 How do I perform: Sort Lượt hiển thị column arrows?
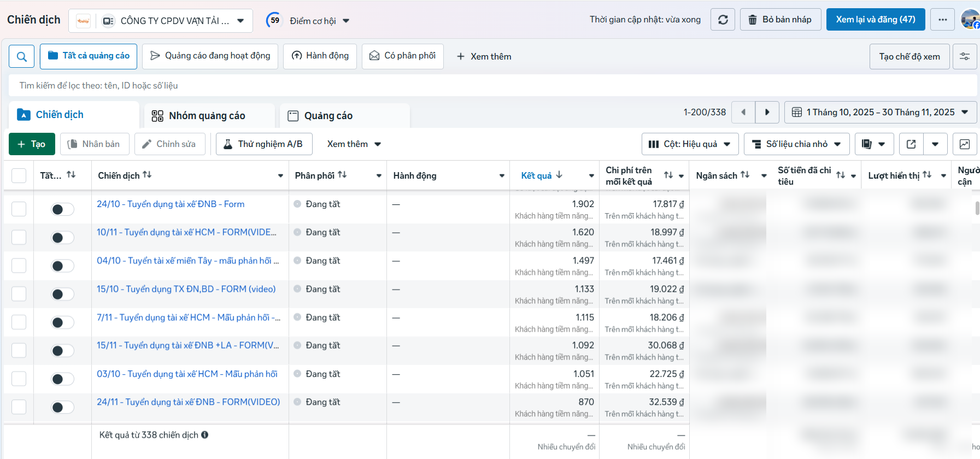(927, 175)
